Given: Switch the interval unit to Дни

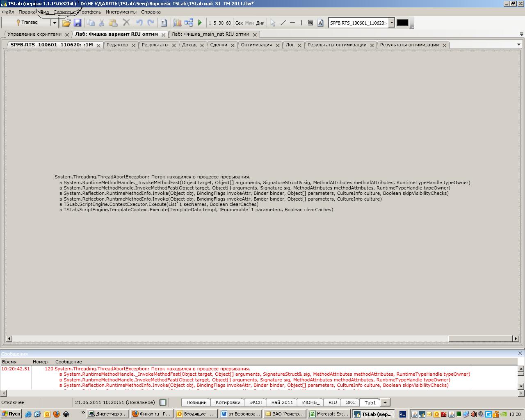Looking at the screenshot, I should click(260, 23).
